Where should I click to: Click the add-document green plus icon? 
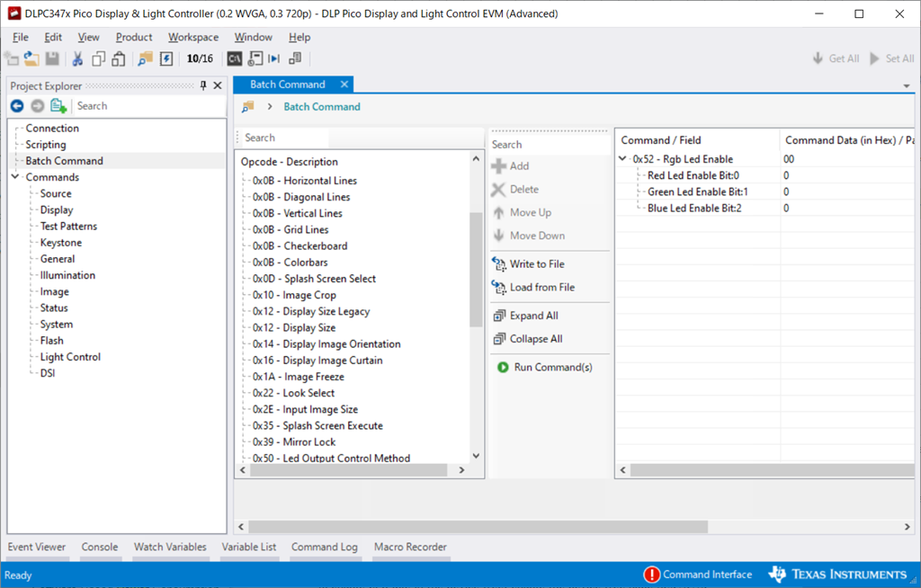point(58,106)
